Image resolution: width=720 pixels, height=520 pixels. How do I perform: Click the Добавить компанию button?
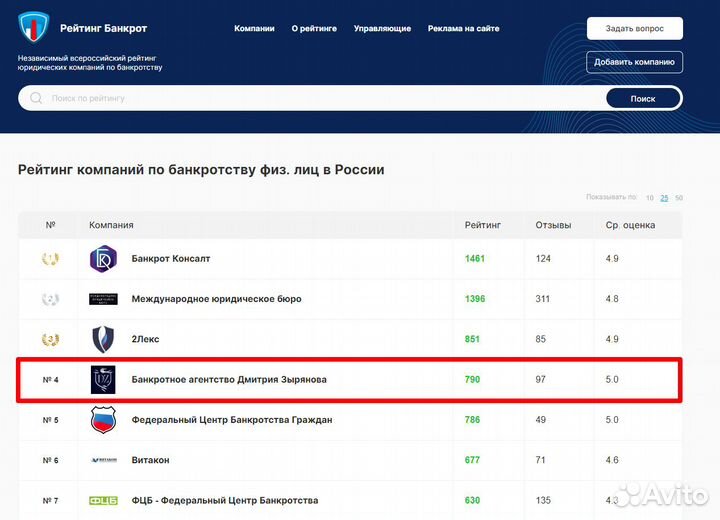tap(635, 62)
